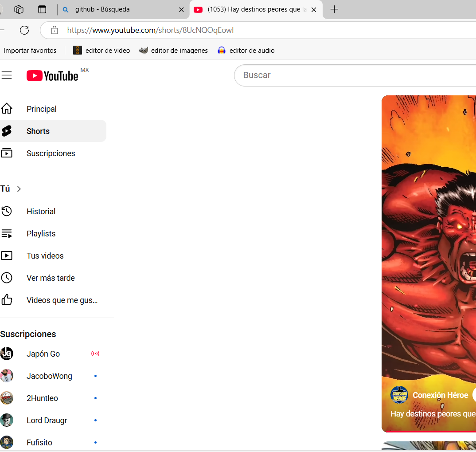Viewport: 476px width, 452px height.
Task: Click the Tus videos icon
Action: (x=6, y=255)
